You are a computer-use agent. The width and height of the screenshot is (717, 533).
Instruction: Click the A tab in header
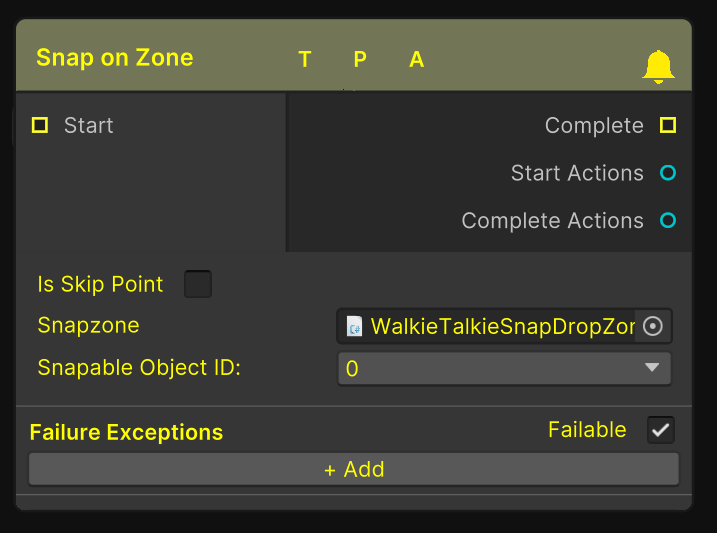[417, 60]
